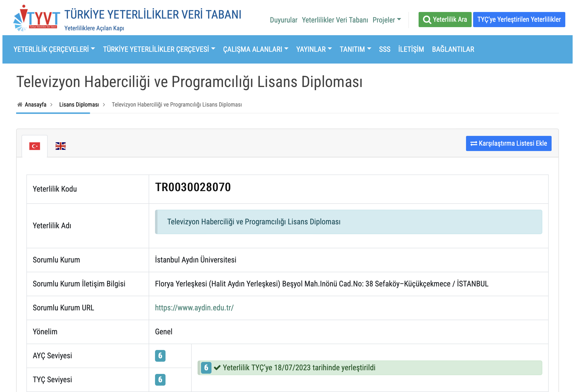Viewport: 578px width, 392px height.
Task: Expand the TANITIM dropdown menu
Action: (356, 49)
